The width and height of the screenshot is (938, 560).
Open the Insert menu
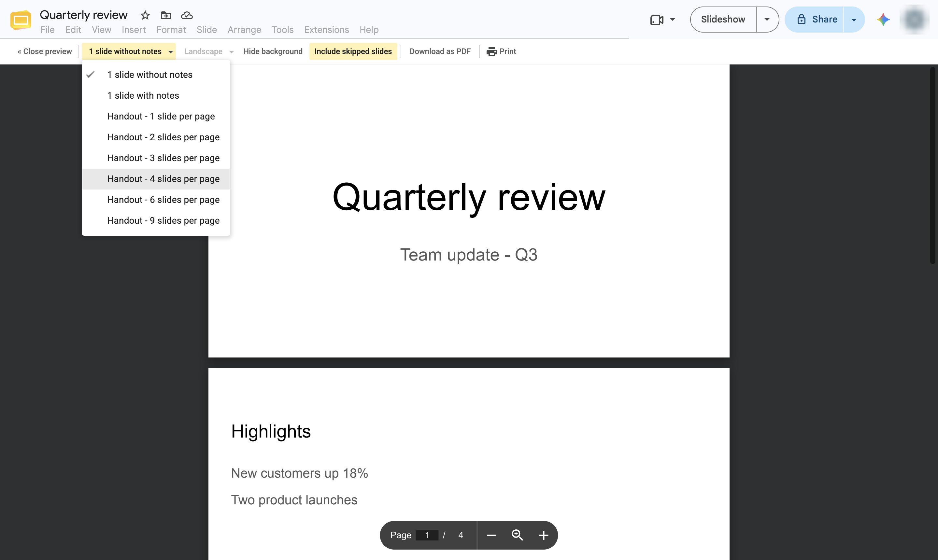134,29
